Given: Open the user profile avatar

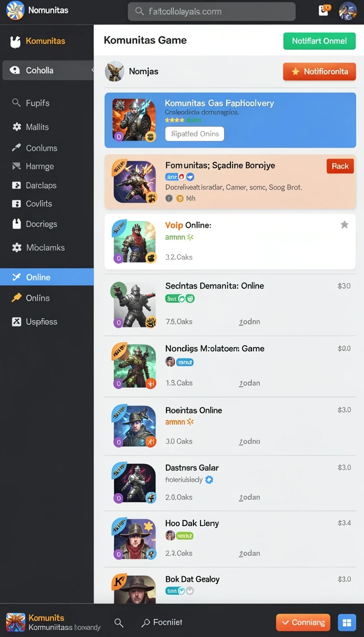Looking at the screenshot, I should coord(348,10).
